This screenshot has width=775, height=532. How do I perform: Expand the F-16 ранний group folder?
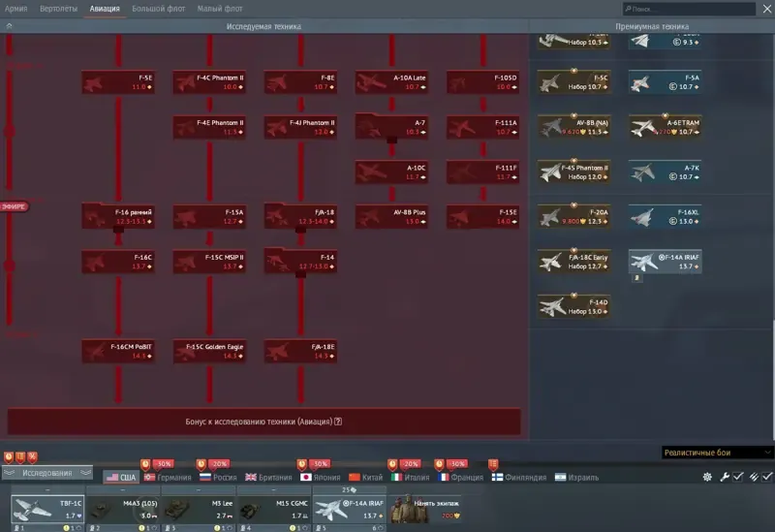pos(118,216)
